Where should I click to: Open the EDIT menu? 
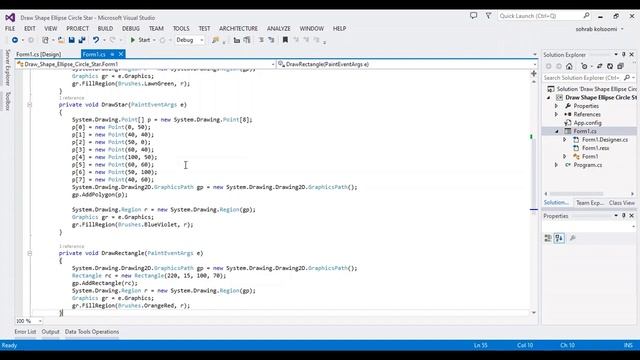[x=30, y=29]
